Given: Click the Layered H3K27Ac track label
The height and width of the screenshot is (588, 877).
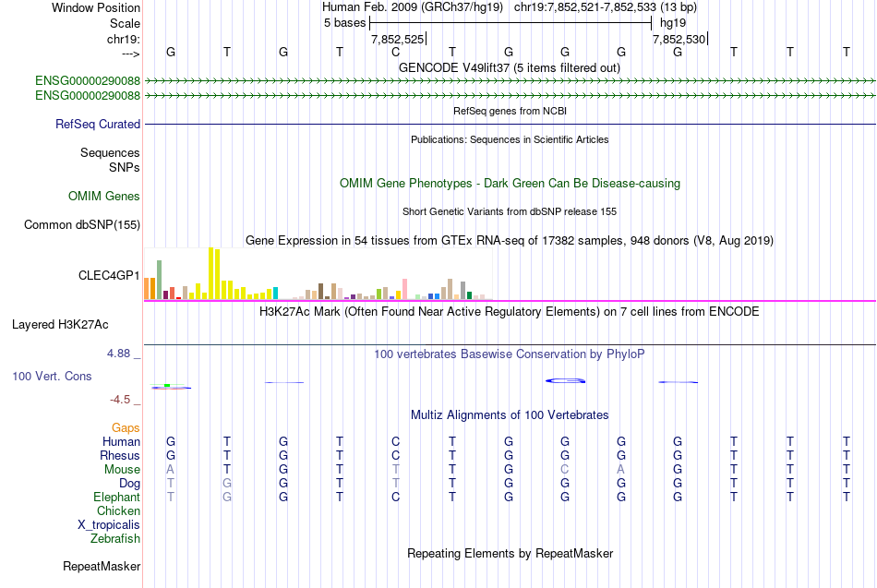Looking at the screenshot, I should pos(60,325).
